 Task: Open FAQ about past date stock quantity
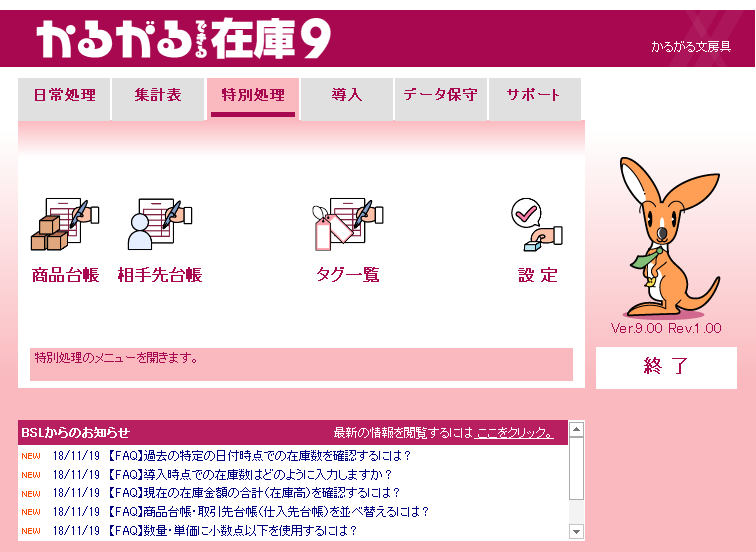pyautogui.click(x=258, y=456)
